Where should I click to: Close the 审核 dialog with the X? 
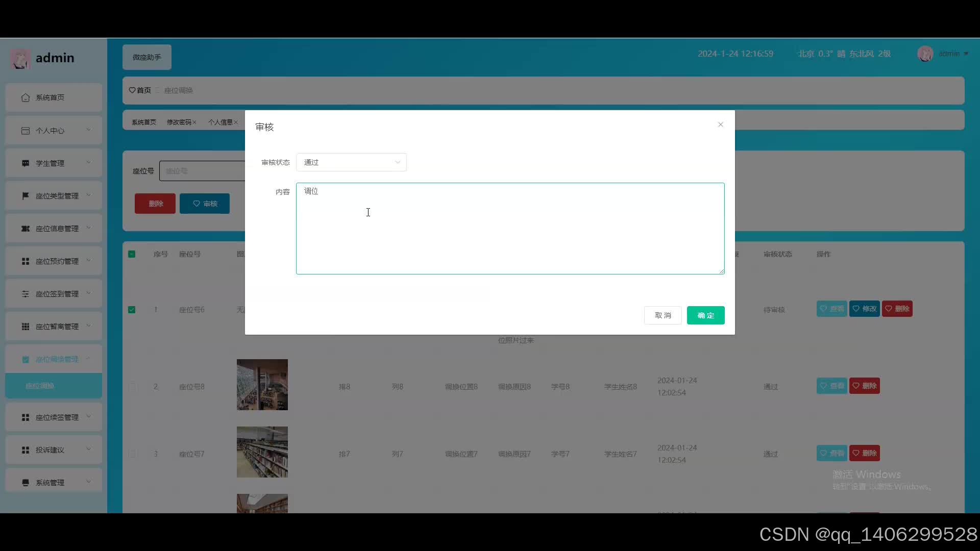[720, 124]
